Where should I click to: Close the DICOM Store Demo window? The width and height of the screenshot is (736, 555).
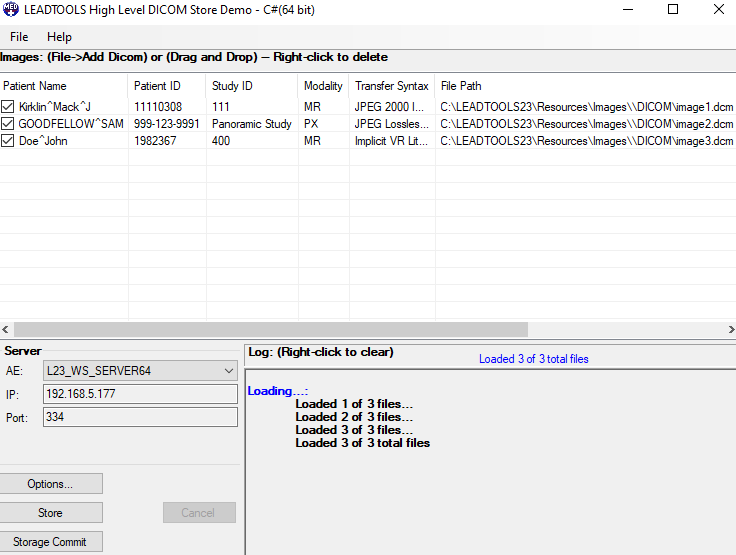719,9
